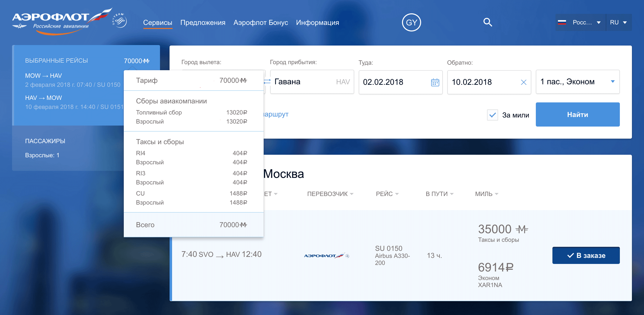Swap departure and arrival cities arrows
This screenshot has height=315, width=644.
[267, 82]
